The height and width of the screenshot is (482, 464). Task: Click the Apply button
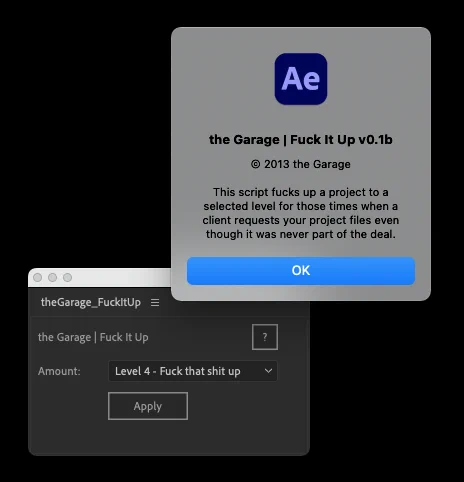[x=148, y=406]
